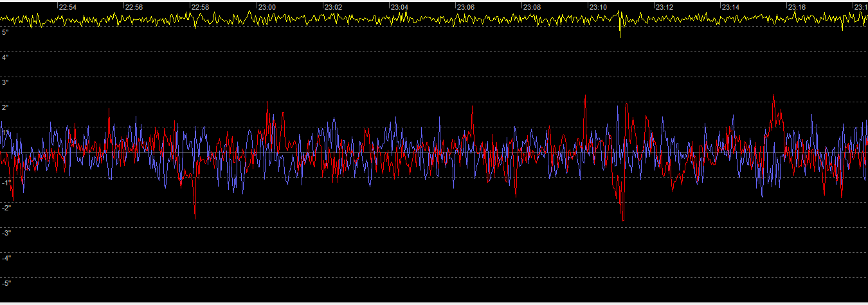
Task: Select the 23:06 time label
Action: (x=466, y=7)
